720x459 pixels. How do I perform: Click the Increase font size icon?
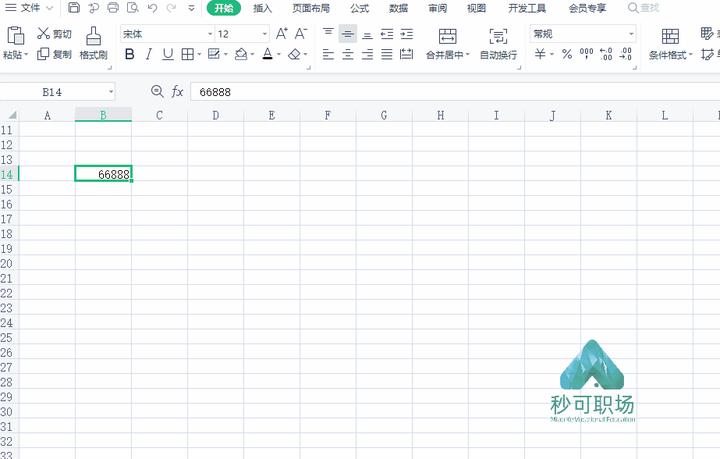pos(282,34)
